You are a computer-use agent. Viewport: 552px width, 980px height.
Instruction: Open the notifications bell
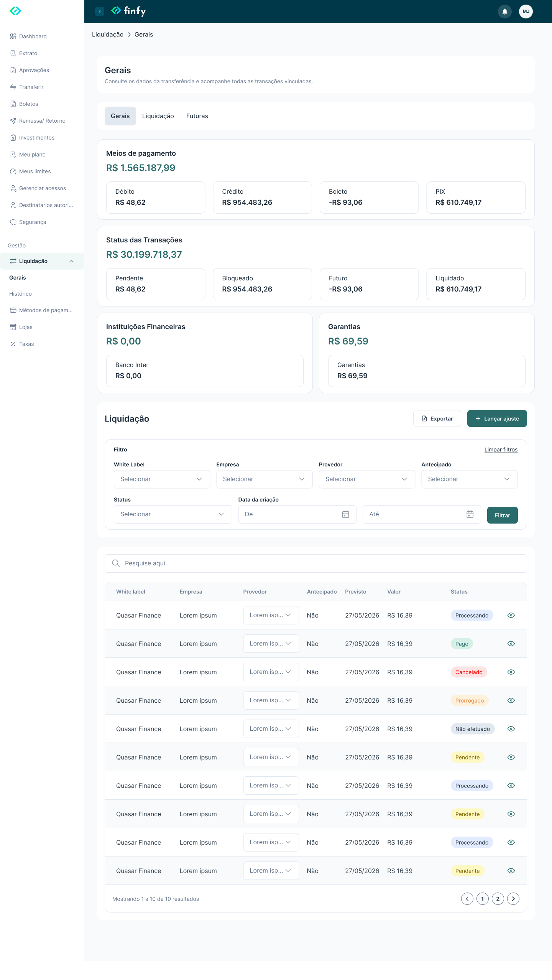505,12
